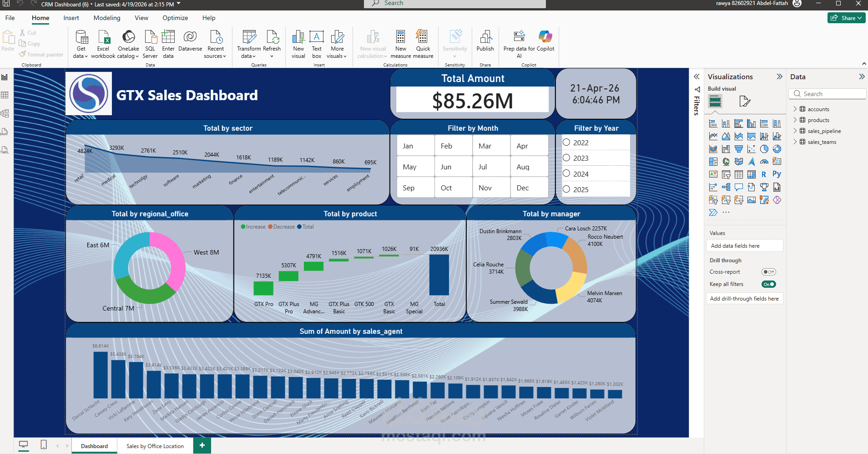868x454 pixels.
Task: Select the R script visual icon
Action: (764, 174)
